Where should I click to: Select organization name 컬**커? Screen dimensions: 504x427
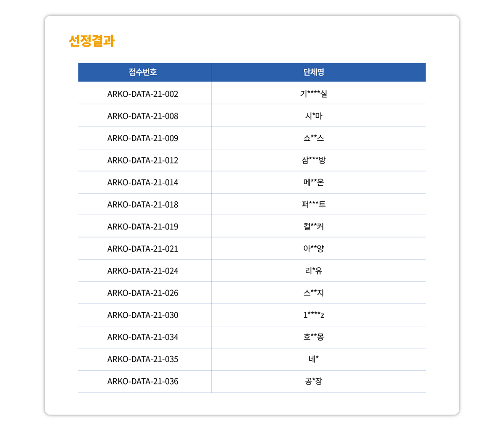click(314, 227)
